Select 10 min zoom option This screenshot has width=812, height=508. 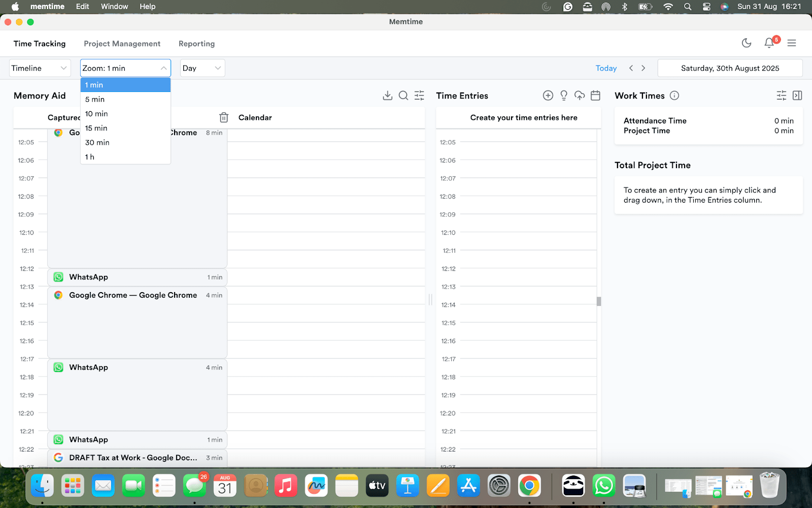click(125, 114)
